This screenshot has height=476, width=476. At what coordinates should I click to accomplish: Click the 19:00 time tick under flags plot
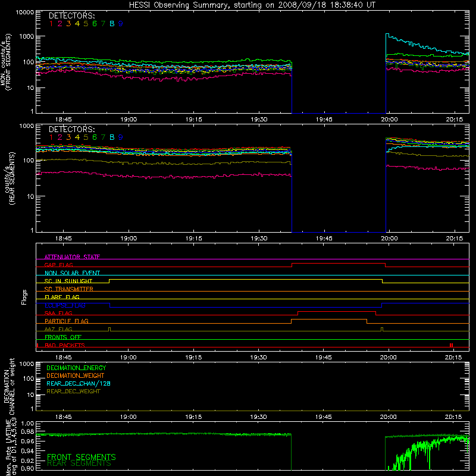coord(128,358)
